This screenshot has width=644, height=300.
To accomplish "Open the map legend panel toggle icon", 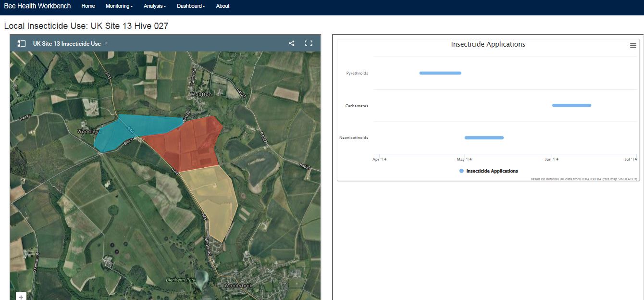I will click(x=21, y=43).
